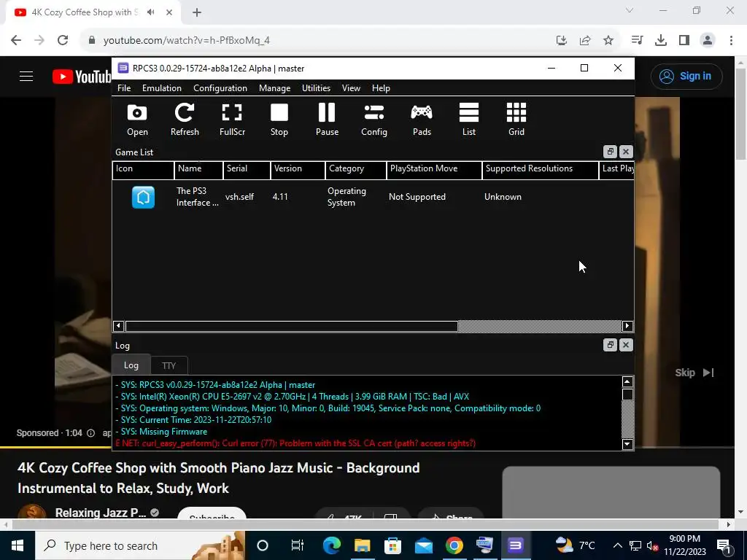The height and width of the screenshot is (560, 747).
Task: Open Chrome three-dot menu
Action: [x=731, y=41]
